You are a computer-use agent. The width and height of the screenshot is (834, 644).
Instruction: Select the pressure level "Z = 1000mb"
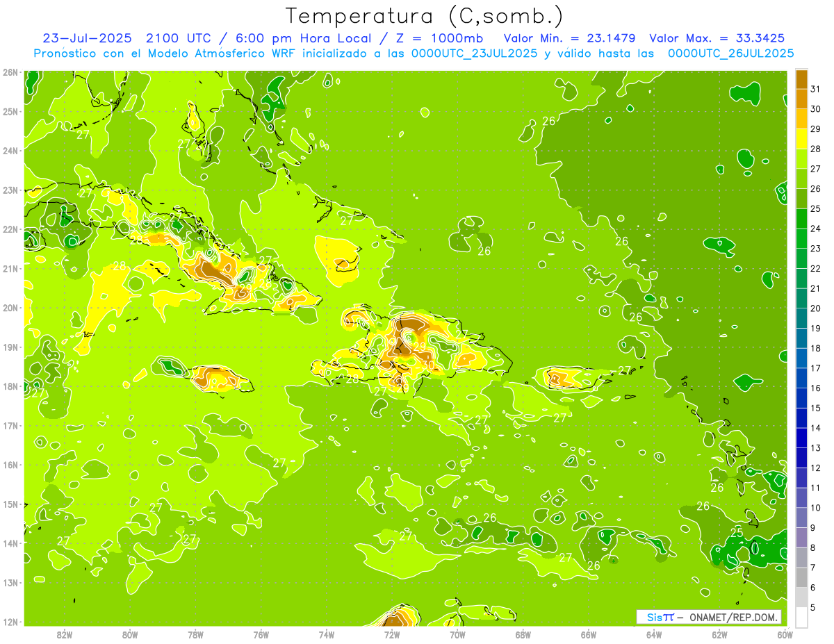coord(439,38)
